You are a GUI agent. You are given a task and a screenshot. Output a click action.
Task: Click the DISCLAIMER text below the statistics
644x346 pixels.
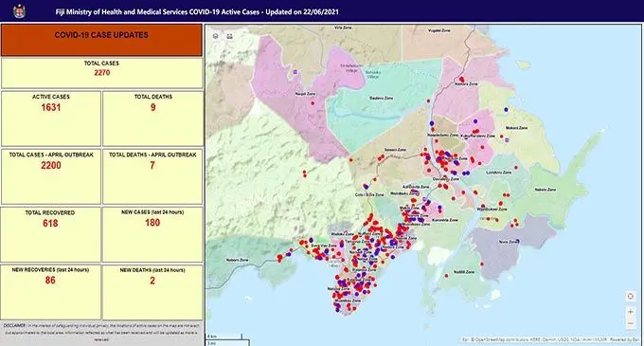[x=102, y=333]
